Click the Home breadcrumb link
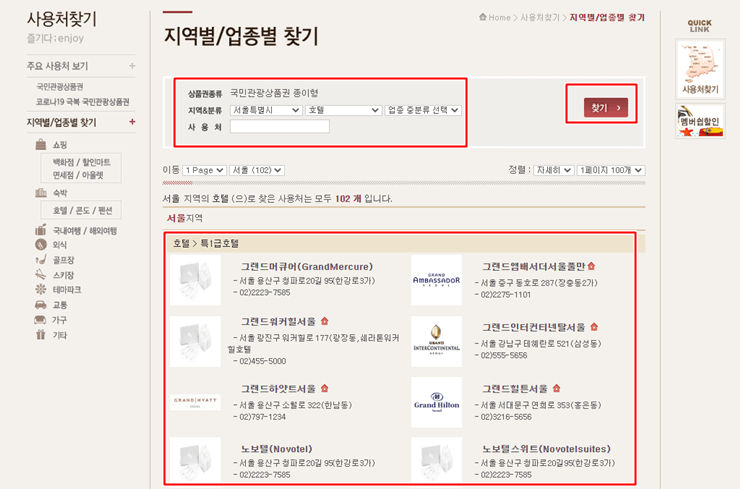The image size is (740, 489). point(499,17)
